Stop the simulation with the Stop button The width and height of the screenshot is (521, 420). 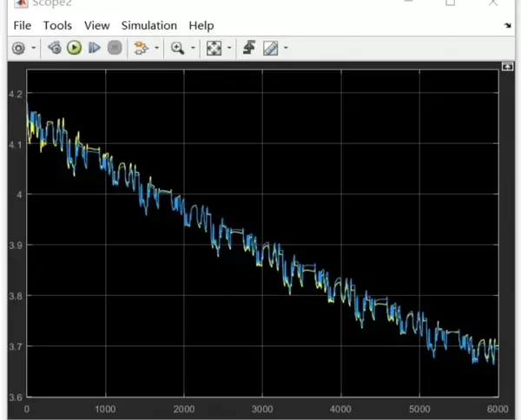(115, 49)
